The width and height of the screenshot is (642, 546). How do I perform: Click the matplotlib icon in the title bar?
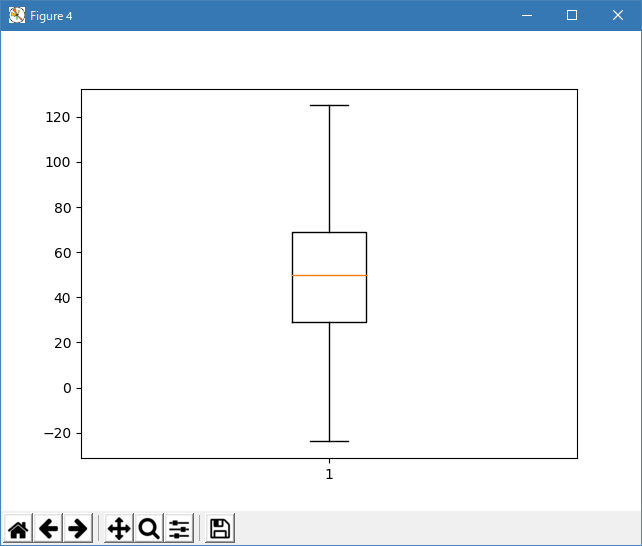click(x=17, y=16)
